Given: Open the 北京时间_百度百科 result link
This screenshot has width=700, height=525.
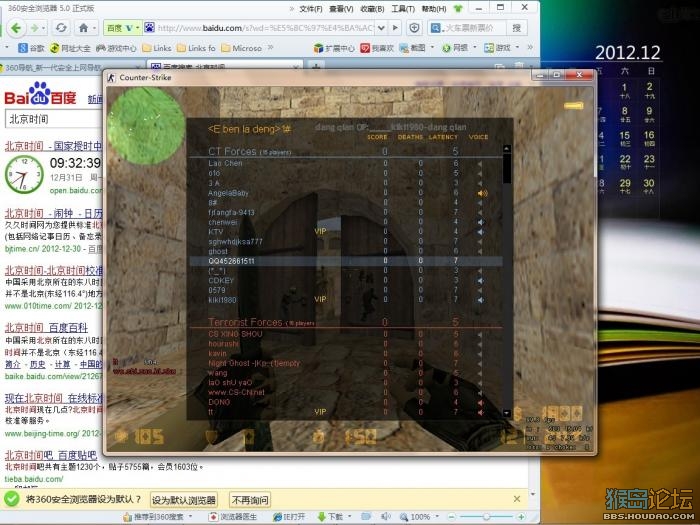Looking at the screenshot, I should [x=46, y=328].
